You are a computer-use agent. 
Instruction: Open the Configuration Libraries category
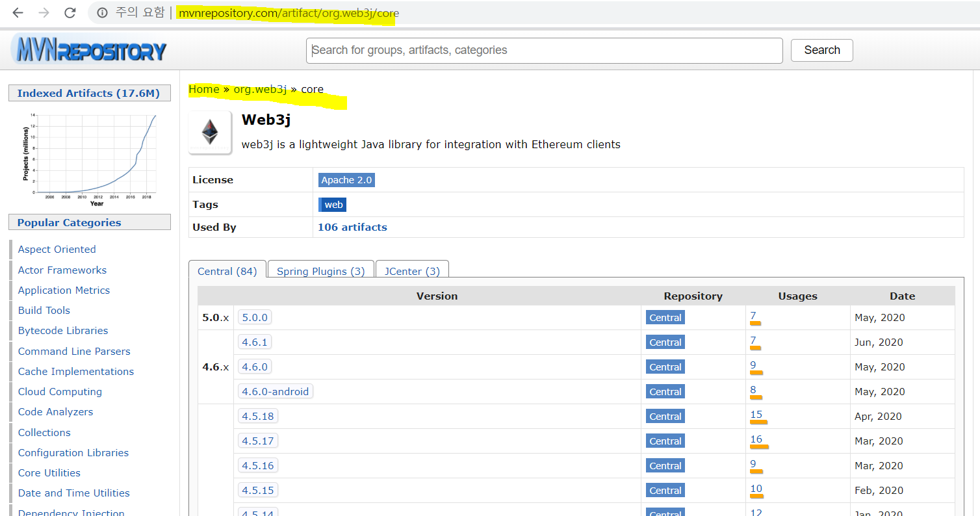click(x=73, y=453)
